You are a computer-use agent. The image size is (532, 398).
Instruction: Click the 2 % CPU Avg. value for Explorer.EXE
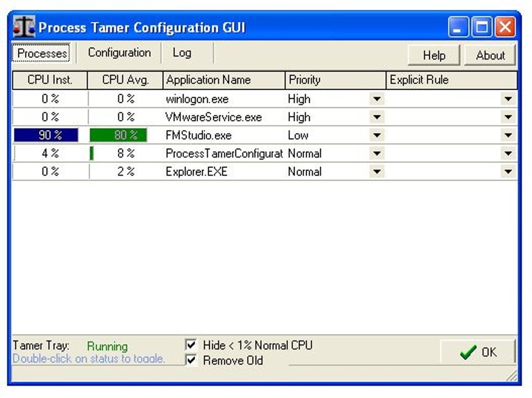126,171
